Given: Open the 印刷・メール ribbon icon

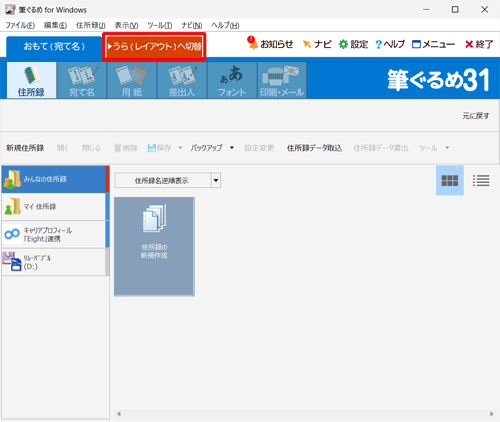Looking at the screenshot, I should point(282,80).
